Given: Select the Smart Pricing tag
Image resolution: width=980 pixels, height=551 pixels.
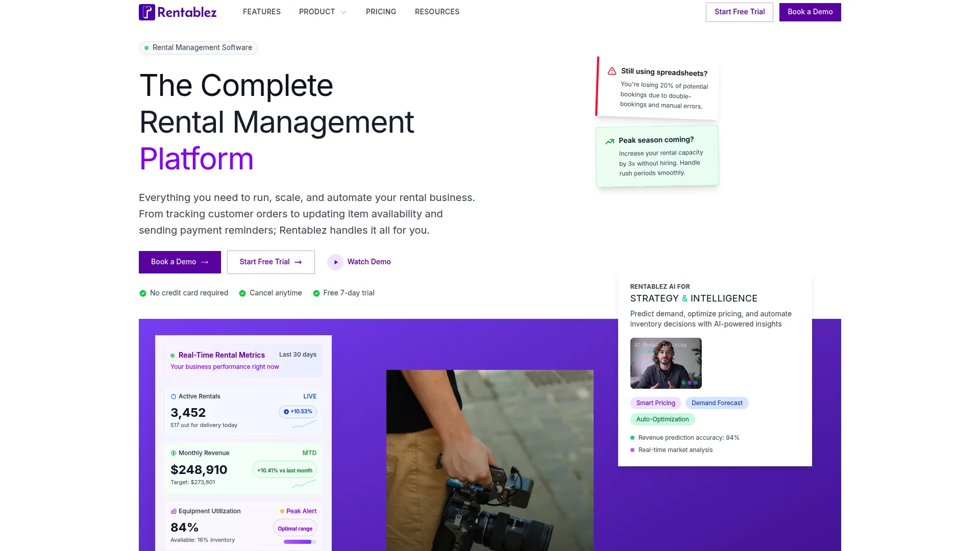Looking at the screenshot, I should tap(656, 403).
